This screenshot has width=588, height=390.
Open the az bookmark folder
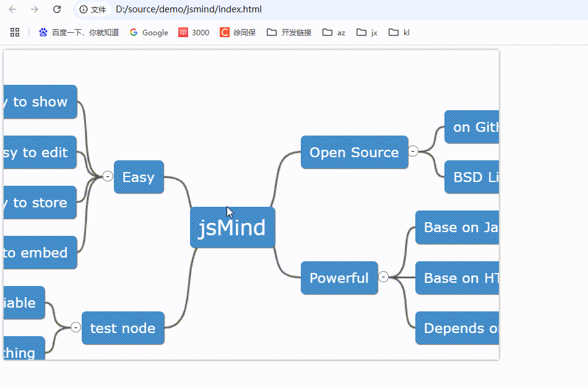(334, 33)
